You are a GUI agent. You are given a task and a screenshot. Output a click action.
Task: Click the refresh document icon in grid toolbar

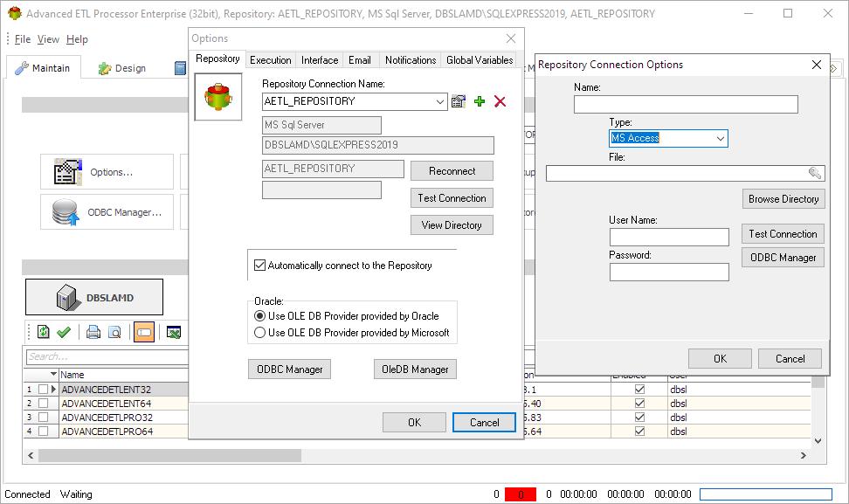click(44, 332)
